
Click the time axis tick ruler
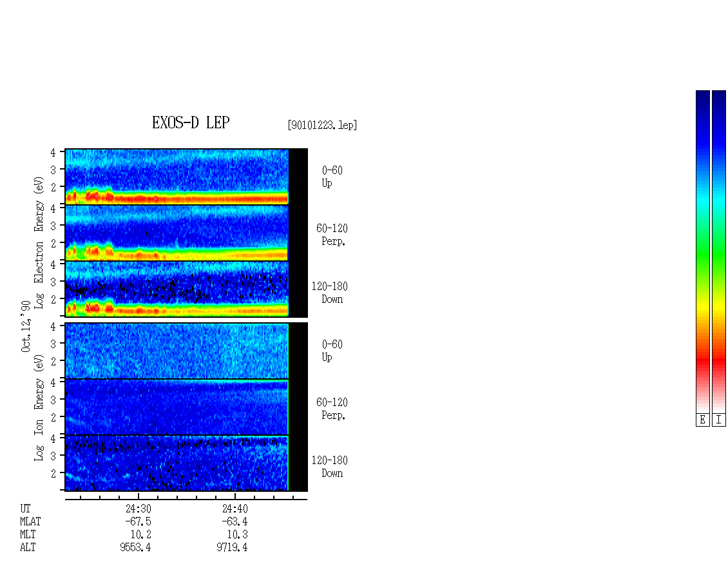click(x=186, y=498)
